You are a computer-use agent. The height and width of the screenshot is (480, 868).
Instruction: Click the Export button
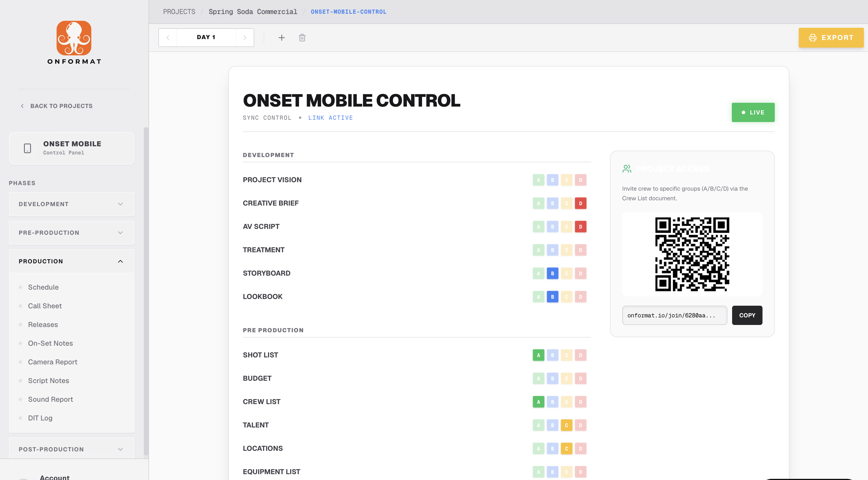click(831, 38)
